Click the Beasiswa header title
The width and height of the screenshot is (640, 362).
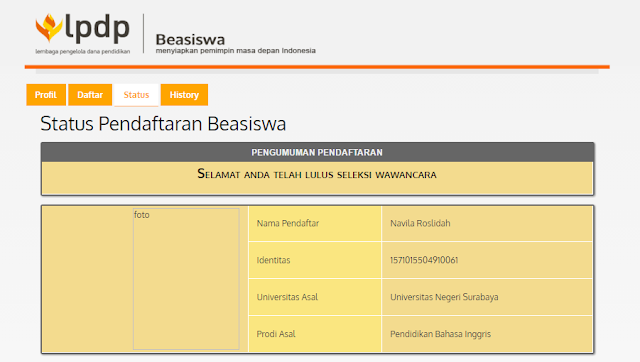point(190,40)
